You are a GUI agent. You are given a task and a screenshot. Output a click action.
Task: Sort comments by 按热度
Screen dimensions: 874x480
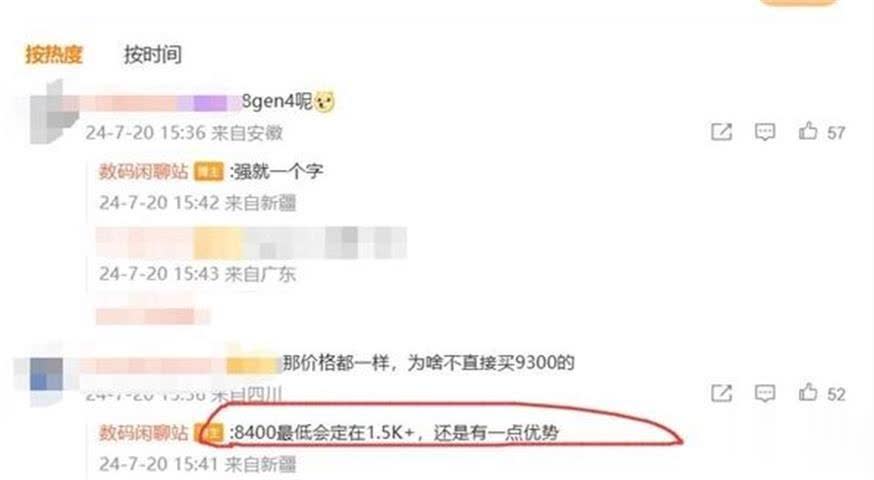click(x=54, y=55)
